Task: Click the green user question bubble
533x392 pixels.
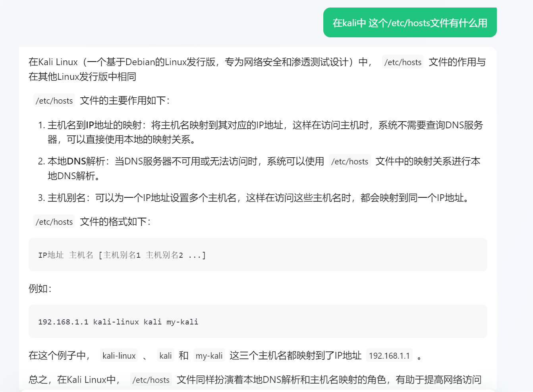Action: pos(409,23)
